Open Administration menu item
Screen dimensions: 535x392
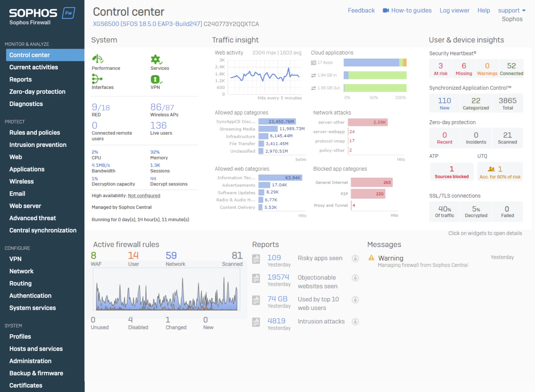(30, 361)
